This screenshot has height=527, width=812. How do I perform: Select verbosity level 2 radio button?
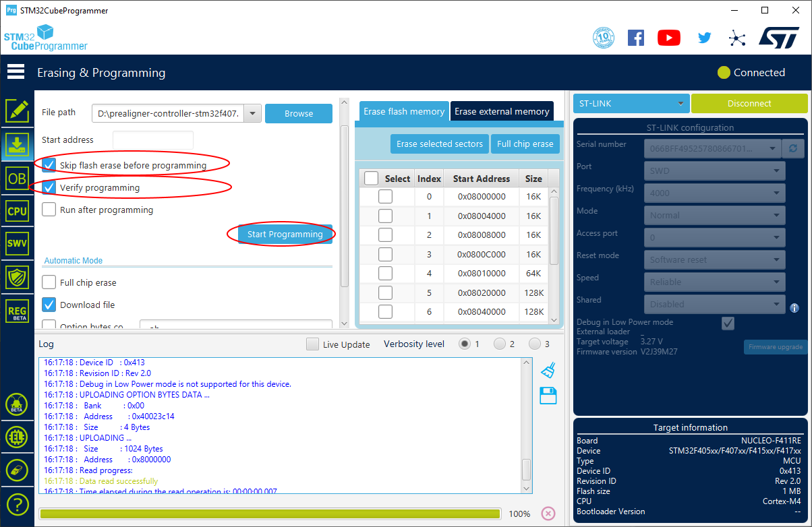pyautogui.click(x=500, y=344)
